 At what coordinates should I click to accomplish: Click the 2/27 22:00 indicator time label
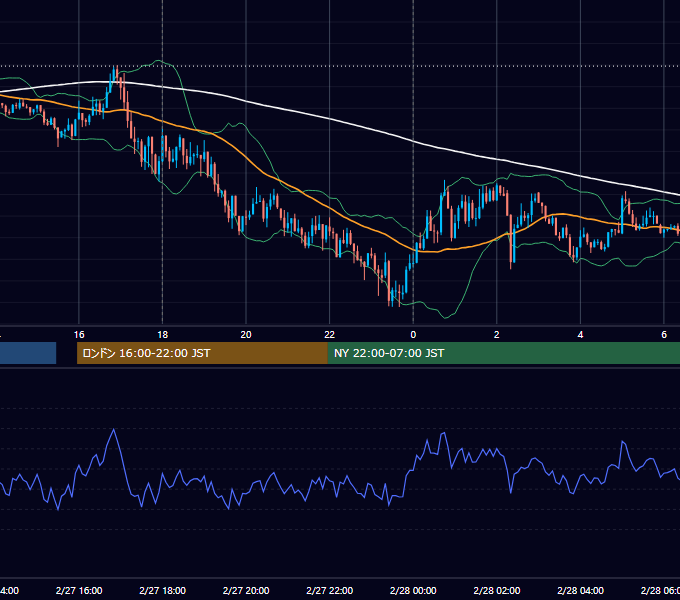(330, 590)
